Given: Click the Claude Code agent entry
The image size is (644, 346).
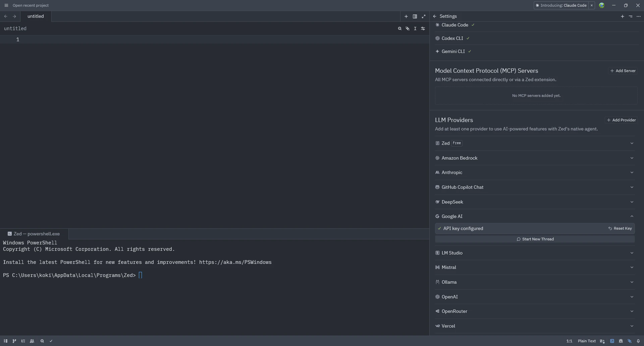Looking at the screenshot, I should [x=455, y=25].
